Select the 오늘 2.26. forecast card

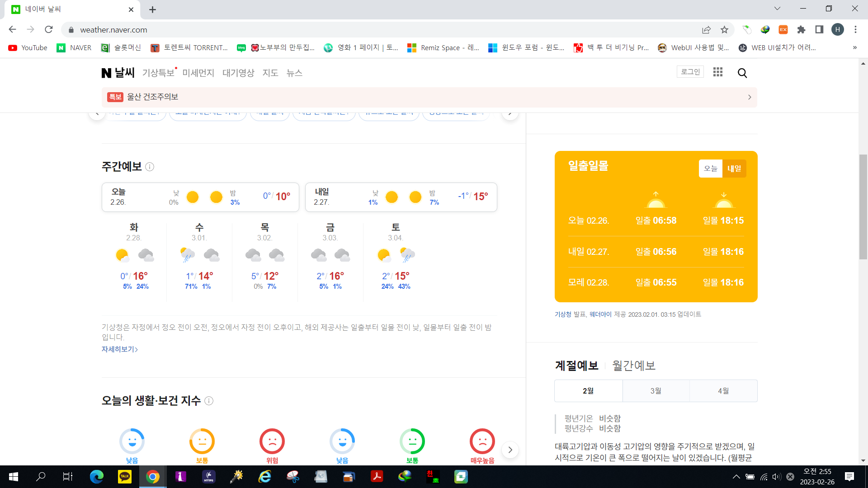point(200,197)
